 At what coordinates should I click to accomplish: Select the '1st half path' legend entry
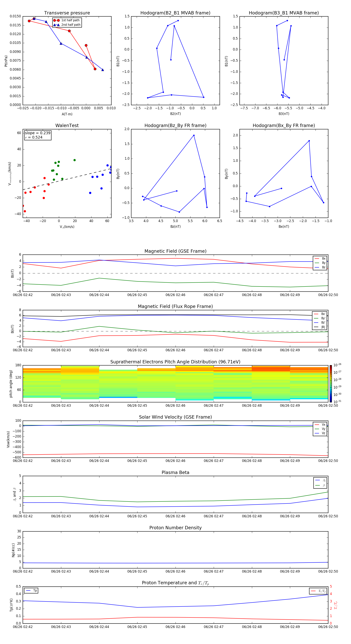(67, 20)
